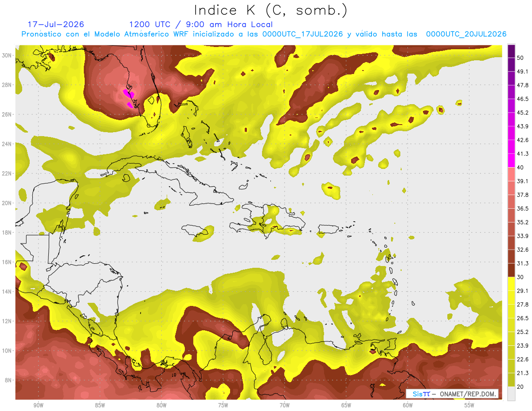Viewport: 532px width, 411px height.
Task: Click the colorbar value 45.2
Action: tap(523, 113)
